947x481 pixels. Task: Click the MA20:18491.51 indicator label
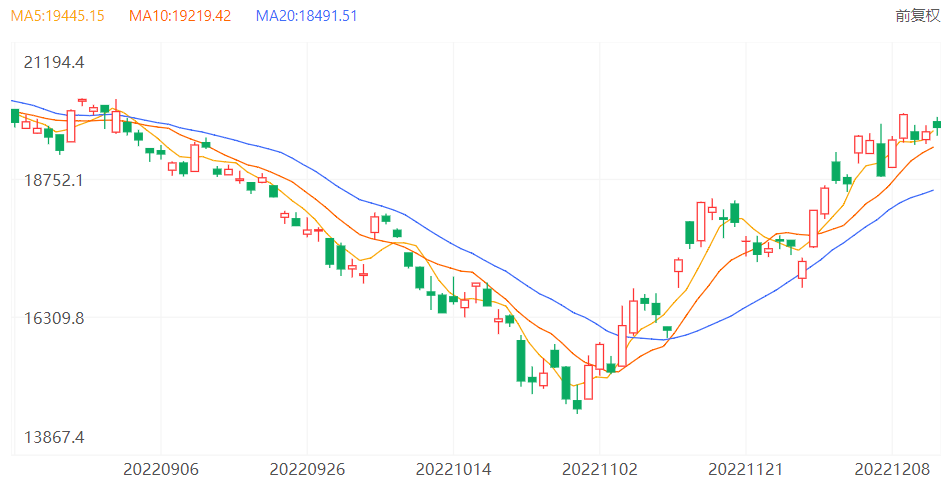point(306,16)
